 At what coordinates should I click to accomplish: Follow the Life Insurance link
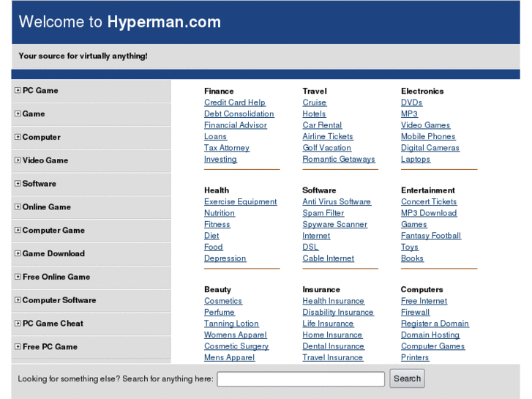328,324
